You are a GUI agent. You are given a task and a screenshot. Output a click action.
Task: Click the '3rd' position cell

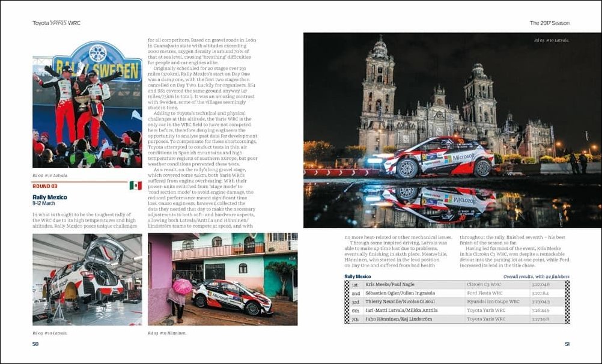(355, 302)
